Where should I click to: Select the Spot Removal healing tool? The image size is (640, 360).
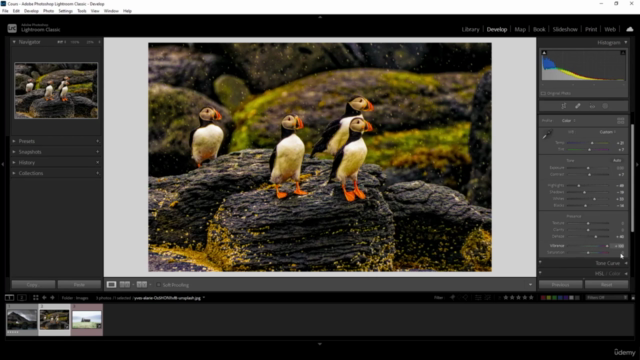pos(578,106)
